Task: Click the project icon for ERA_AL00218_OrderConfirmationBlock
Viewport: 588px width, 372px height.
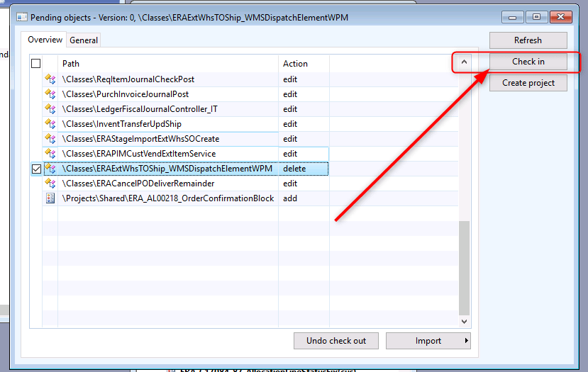Action: [50, 198]
